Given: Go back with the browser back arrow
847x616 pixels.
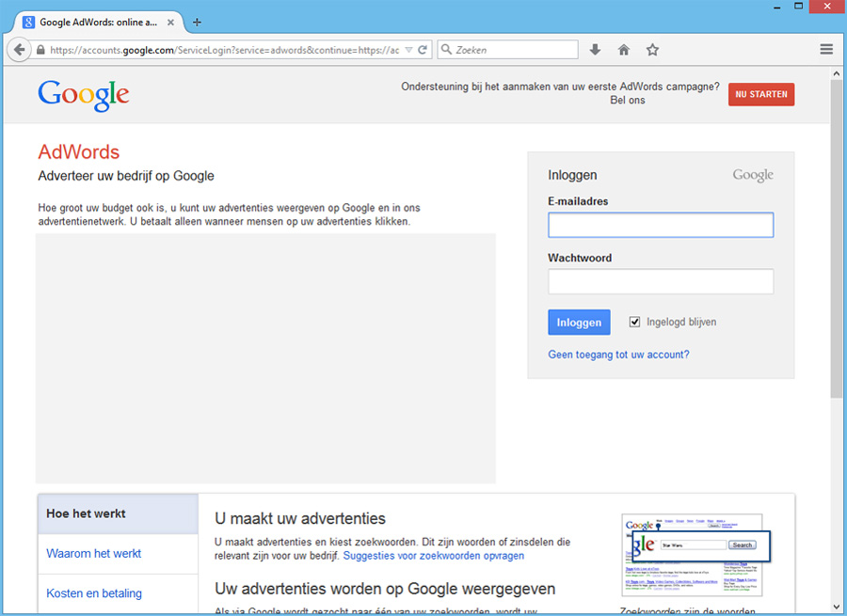Looking at the screenshot, I should [19, 50].
